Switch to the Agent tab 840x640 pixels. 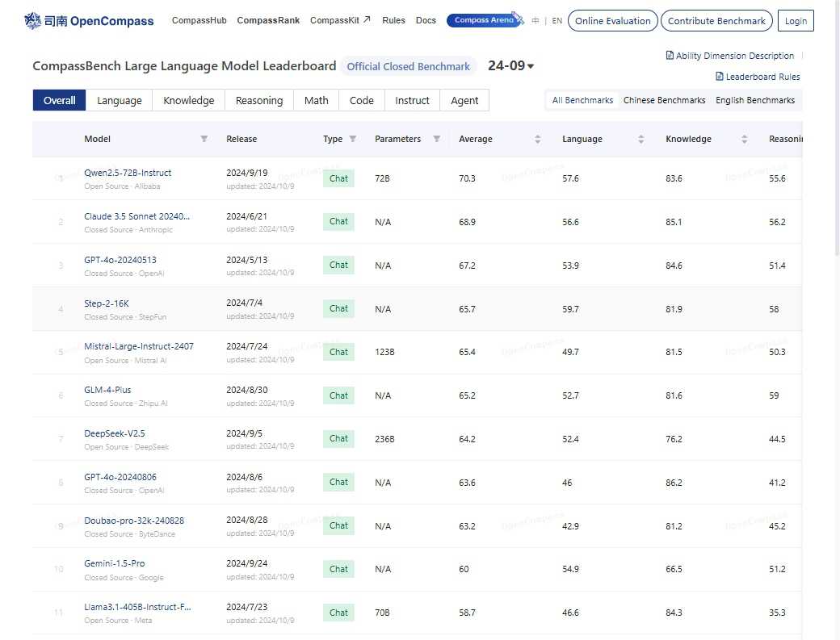click(464, 100)
